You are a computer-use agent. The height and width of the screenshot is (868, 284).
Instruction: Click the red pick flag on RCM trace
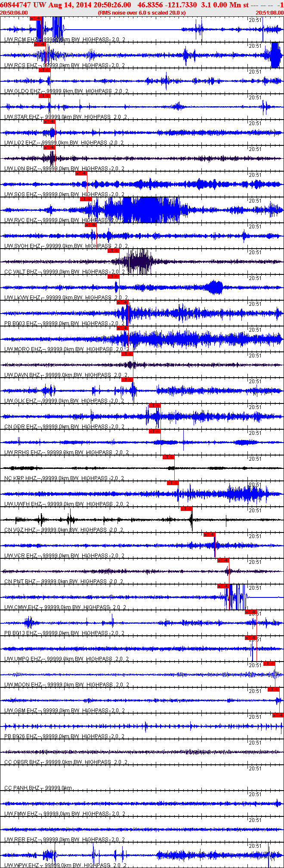point(36,18)
